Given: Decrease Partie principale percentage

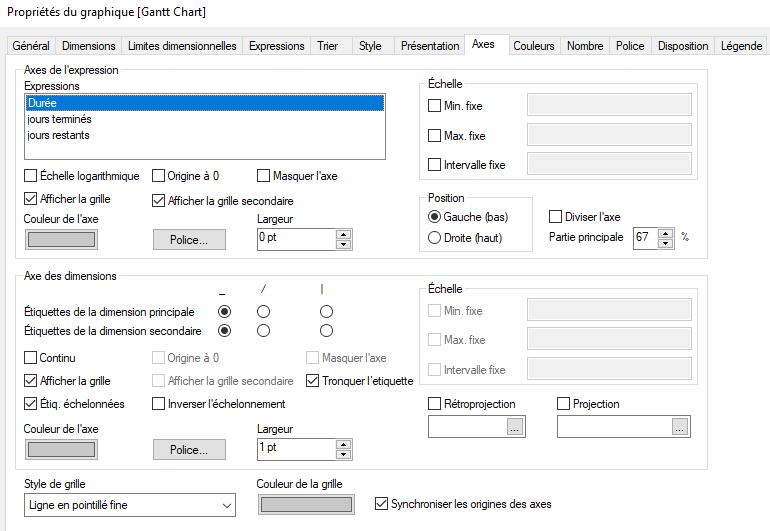Looking at the screenshot, I should [665, 243].
